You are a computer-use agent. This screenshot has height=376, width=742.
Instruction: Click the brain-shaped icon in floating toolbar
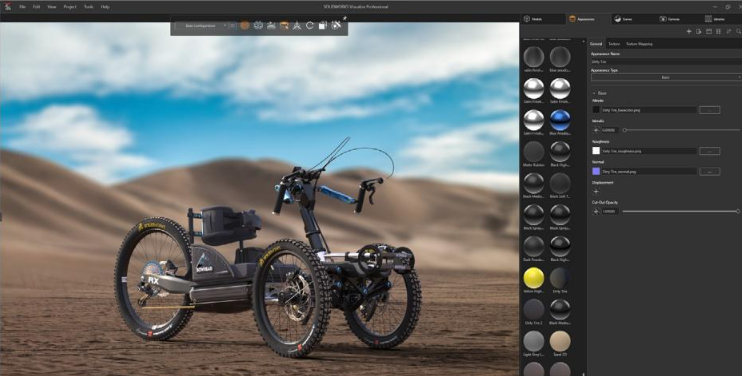(x=258, y=26)
